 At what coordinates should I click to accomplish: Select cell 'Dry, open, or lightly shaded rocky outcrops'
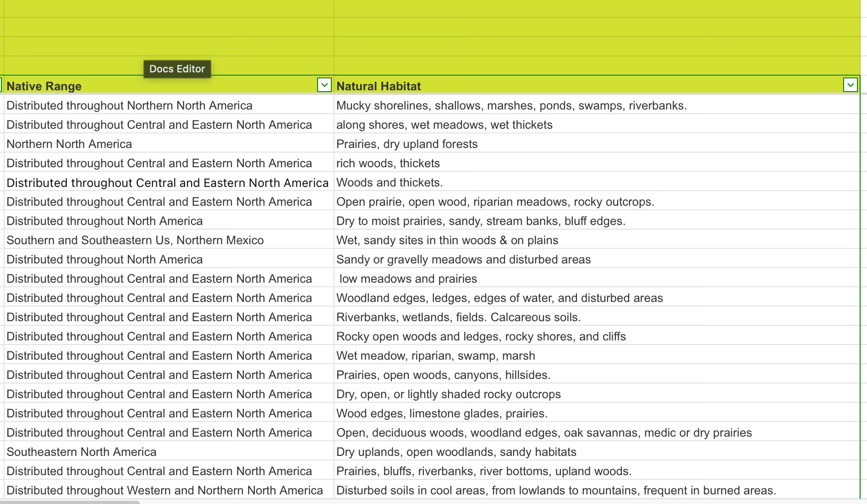tap(597, 394)
